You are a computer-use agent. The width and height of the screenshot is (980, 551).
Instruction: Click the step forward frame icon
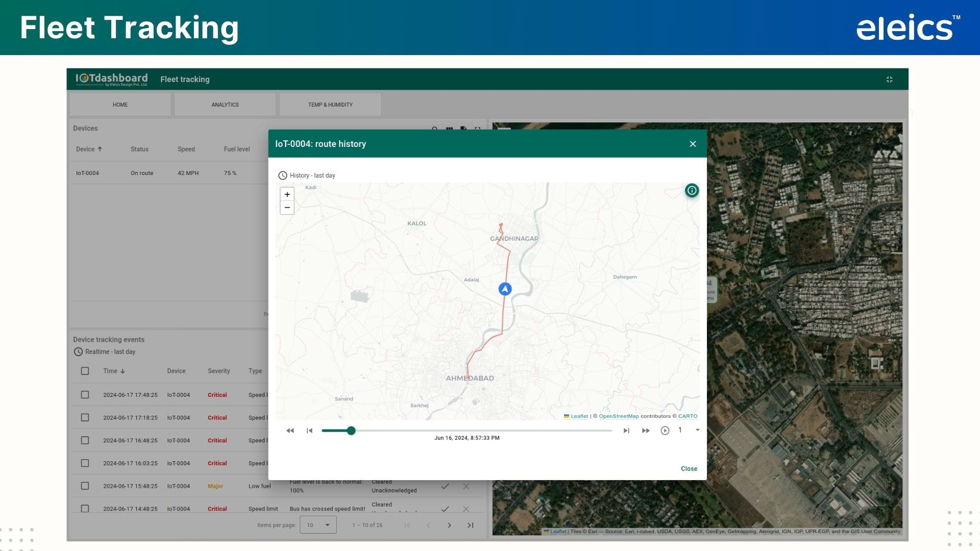pyautogui.click(x=625, y=431)
